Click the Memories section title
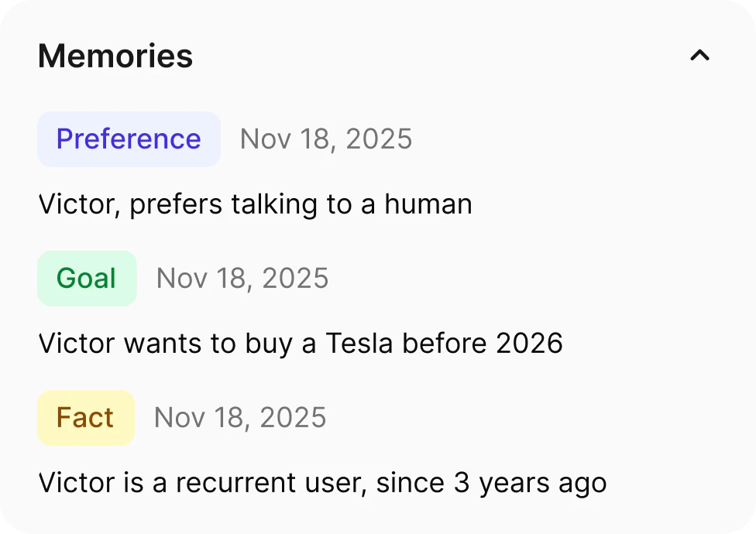This screenshot has width=756, height=534. click(x=115, y=55)
